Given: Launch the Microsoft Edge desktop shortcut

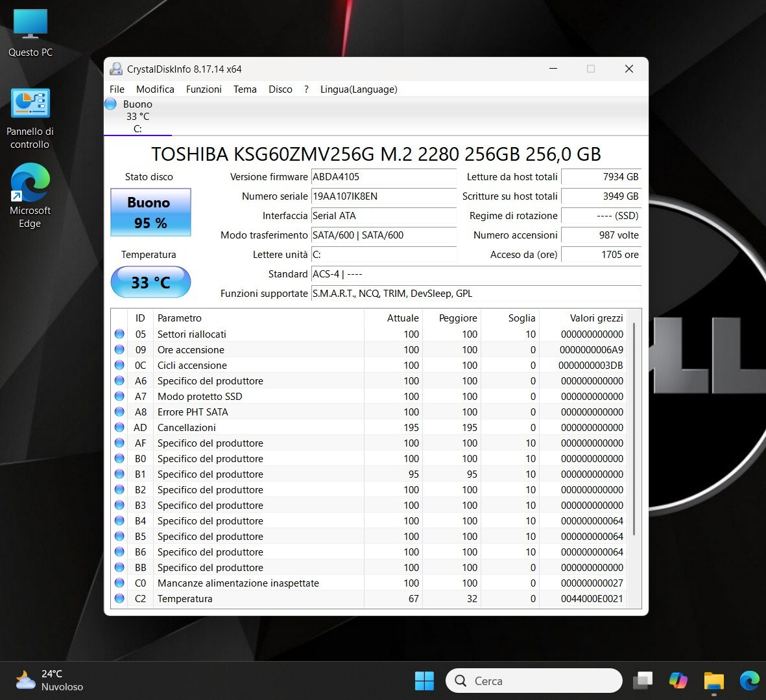Looking at the screenshot, I should pyautogui.click(x=30, y=196).
